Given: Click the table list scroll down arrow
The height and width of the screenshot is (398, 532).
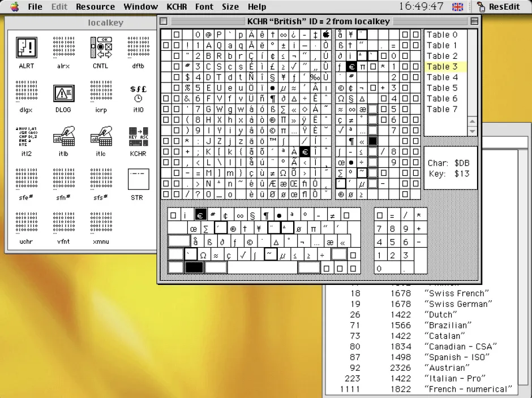Looking at the screenshot, I should [473, 131].
